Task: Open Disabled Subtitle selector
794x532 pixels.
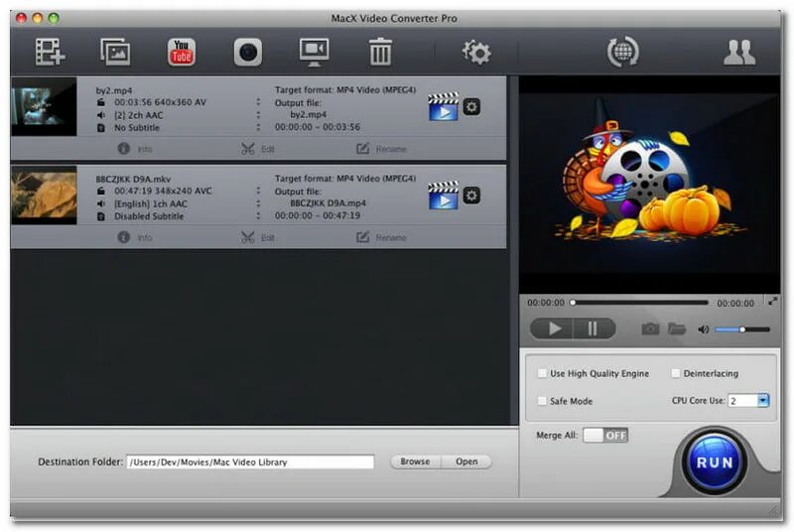Action: pyautogui.click(x=258, y=216)
